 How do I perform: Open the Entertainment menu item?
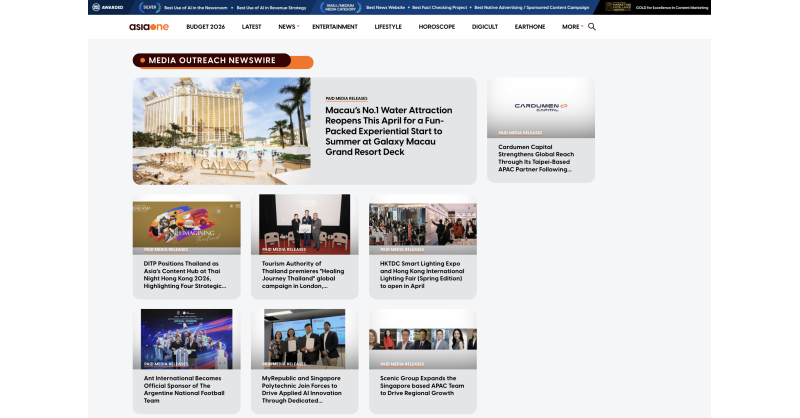(334, 27)
